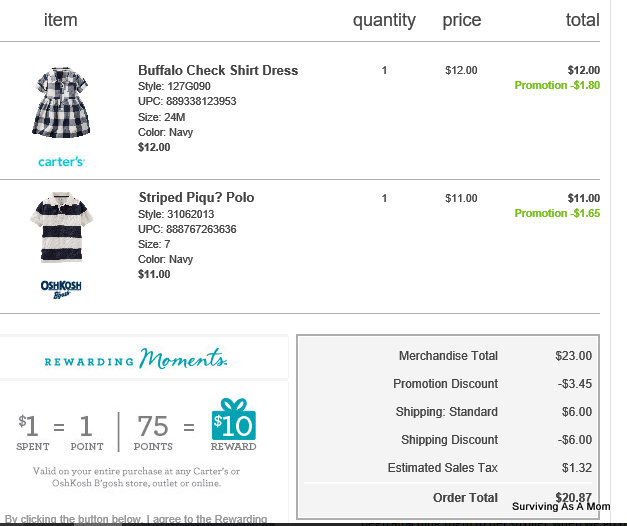Click the Estimated Sales Tax label

pos(442,468)
